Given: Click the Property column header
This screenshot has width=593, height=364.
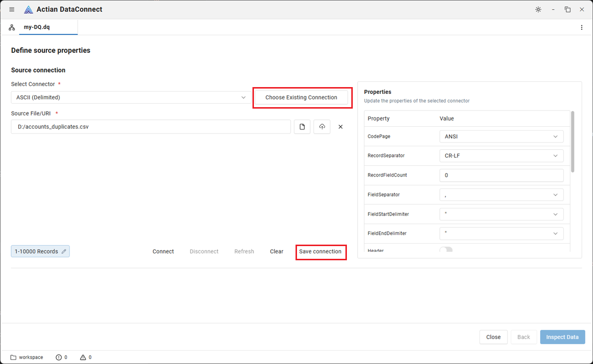Looking at the screenshot, I should click(x=379, y=118).
